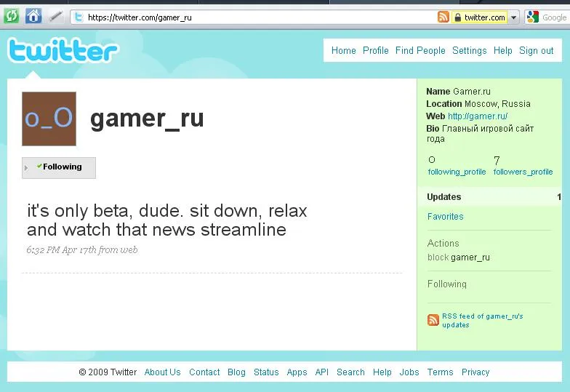This screenshot has height=392, width=570.
Task: Open the Profile navigation link
Action: click(375, 51)
